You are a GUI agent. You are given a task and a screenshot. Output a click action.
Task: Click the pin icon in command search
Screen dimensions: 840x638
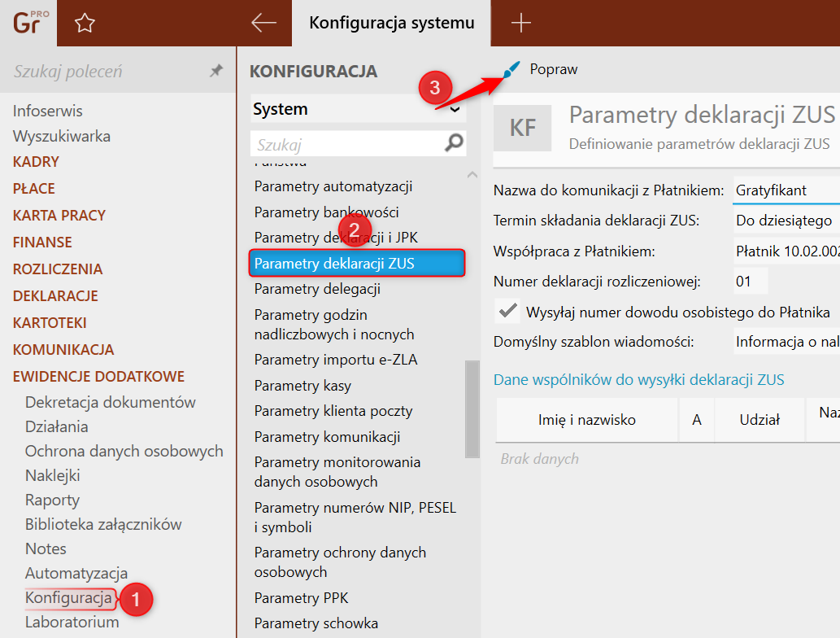click(x=215, y=72)
